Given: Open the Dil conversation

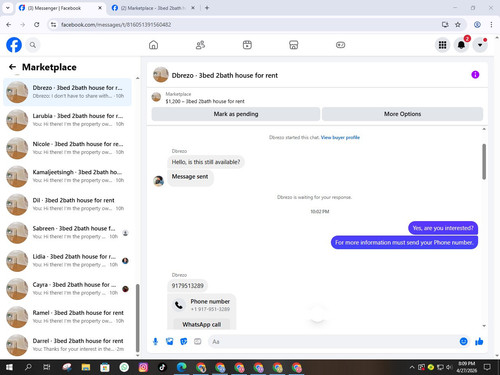Looking at the screenshot, I should (67, 204).
